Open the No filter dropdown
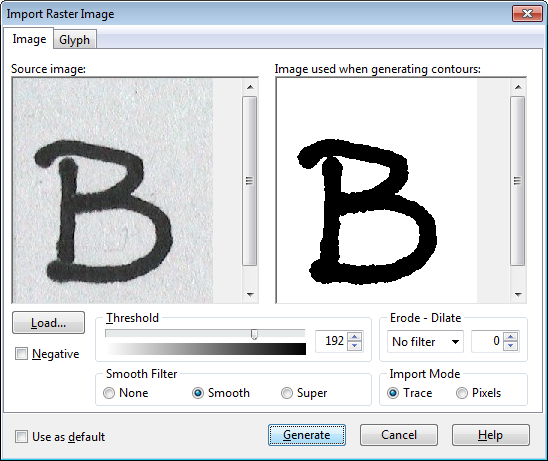The image size is (548, 461). pyautogui.click(x=425, y=341)
